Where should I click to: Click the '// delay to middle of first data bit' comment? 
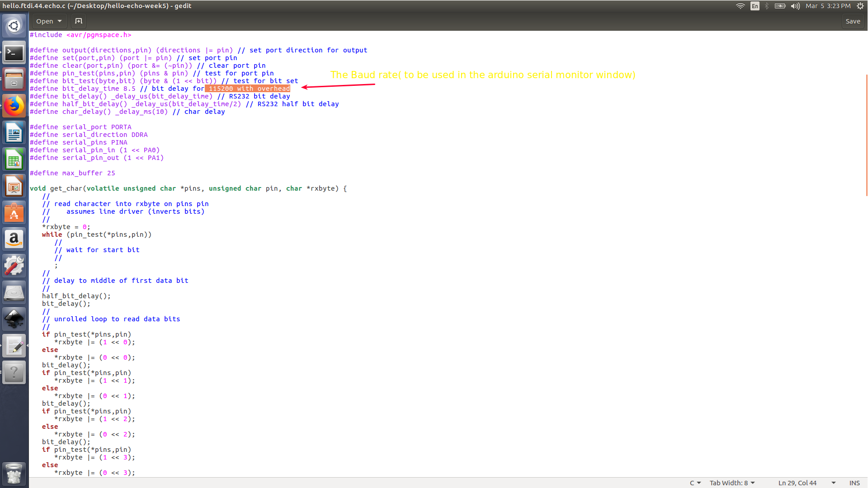click(x=115, y=281)
